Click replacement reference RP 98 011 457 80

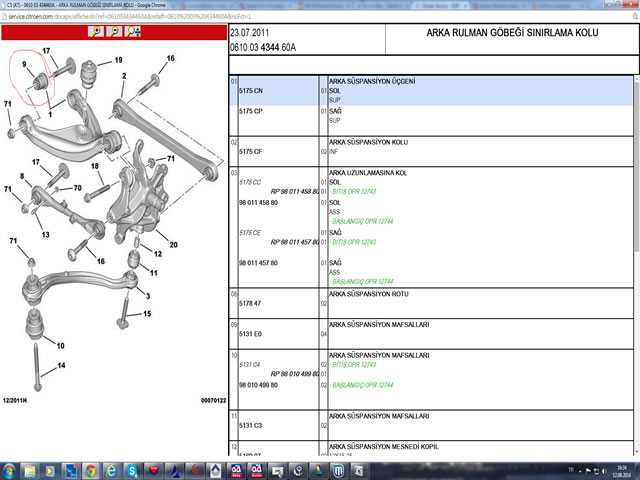(x=295, y=242)
